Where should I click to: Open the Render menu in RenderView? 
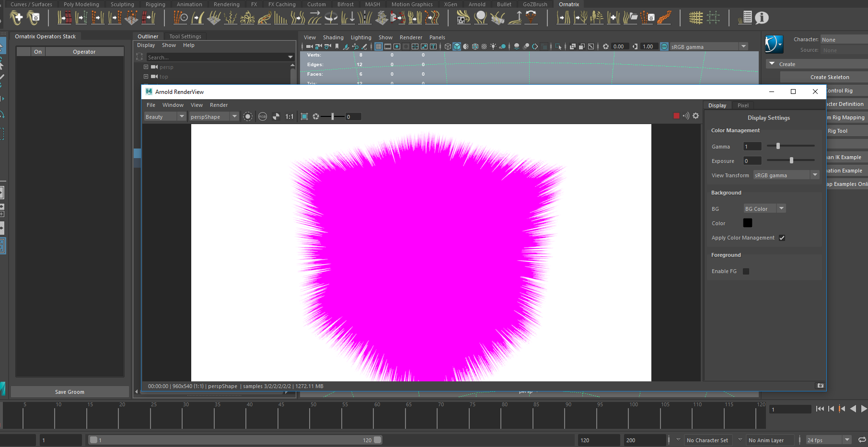[x=219, y=105]
